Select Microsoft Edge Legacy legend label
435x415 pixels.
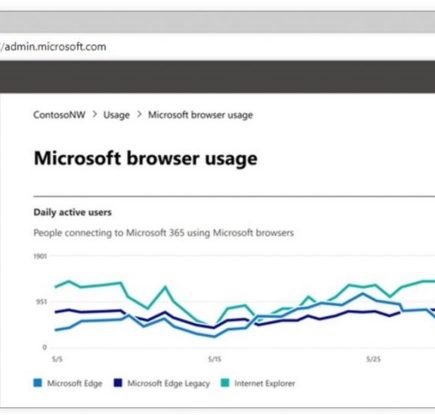169,383
